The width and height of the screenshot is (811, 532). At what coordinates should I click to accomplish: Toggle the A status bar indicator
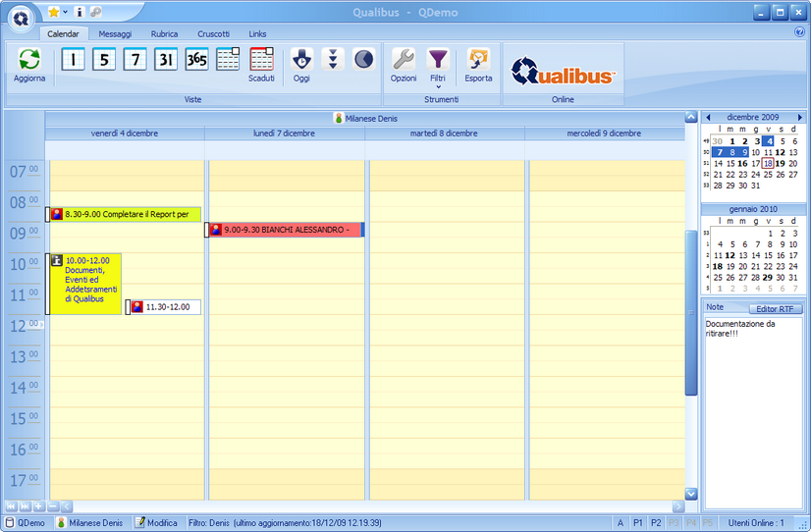point(621,523)
